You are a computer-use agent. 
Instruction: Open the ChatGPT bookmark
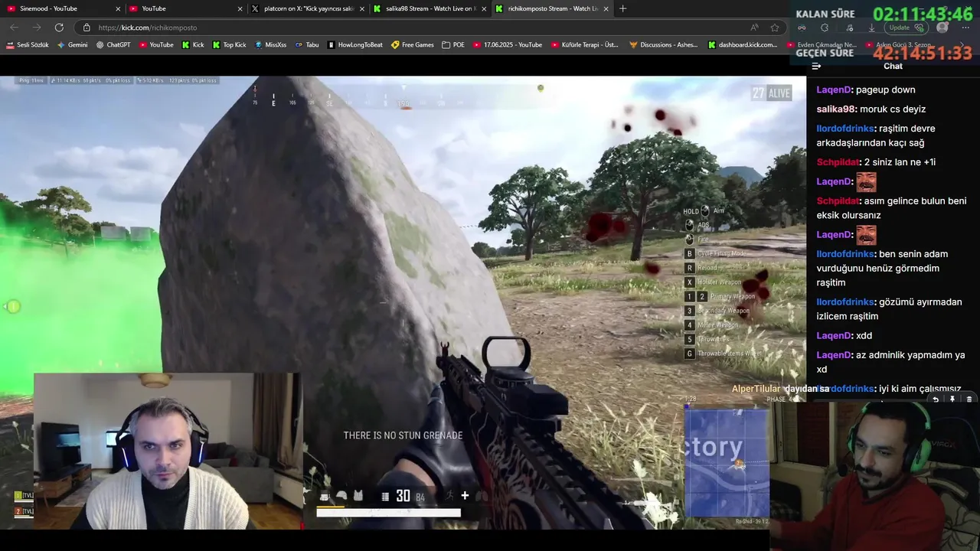click(x=113, y=45)
